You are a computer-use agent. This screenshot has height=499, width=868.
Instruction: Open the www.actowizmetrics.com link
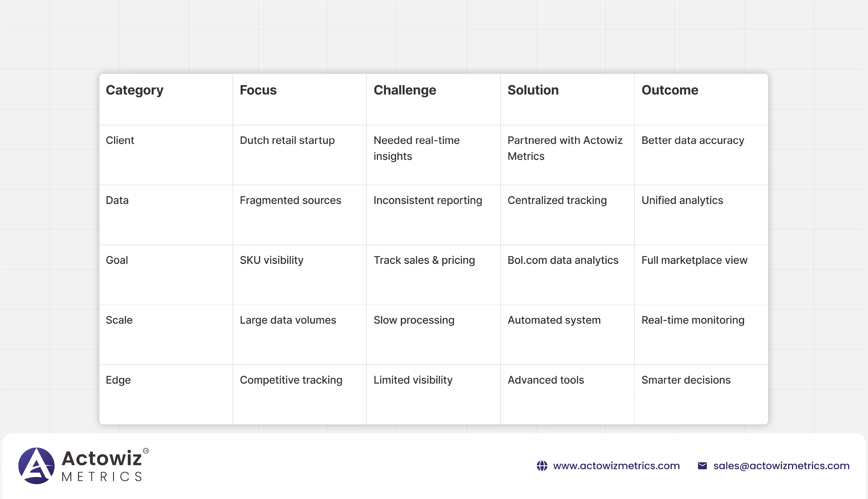pyautogui.click(x=616, y=466)
